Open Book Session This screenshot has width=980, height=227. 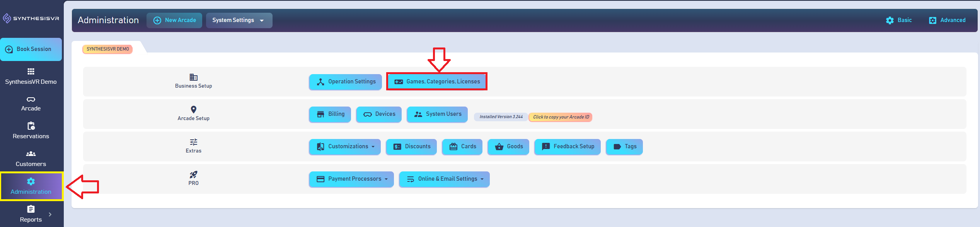point(31,49)
